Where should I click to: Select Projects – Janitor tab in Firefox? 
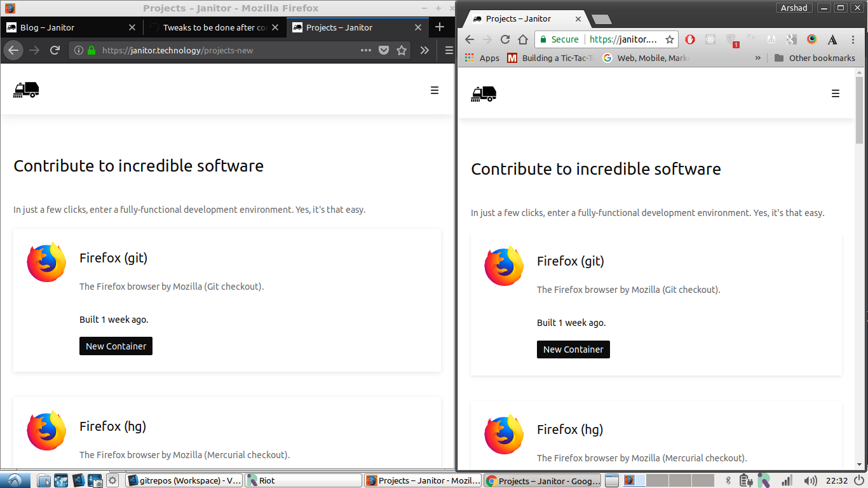(358, 27)
